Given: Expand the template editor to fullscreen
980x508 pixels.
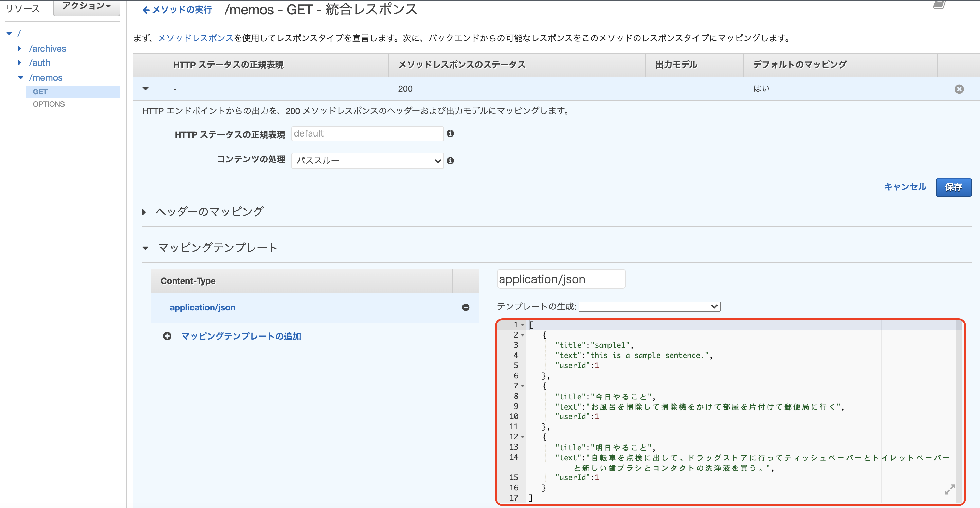Looking at the screenshot, I should [x=949, y=490].
